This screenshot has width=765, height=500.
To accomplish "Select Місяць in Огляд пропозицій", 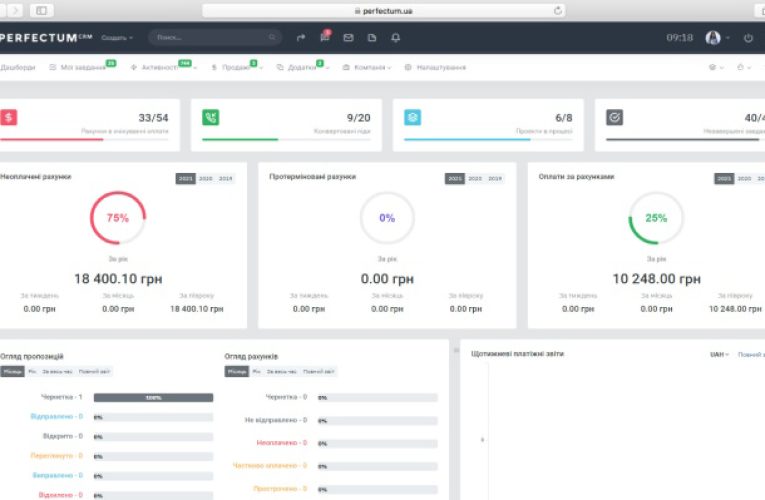I will 12,372.
